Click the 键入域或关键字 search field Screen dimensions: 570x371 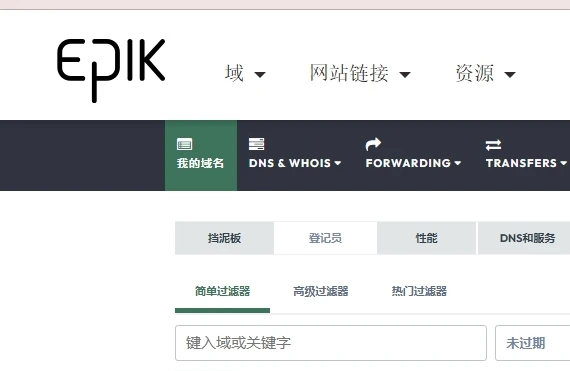click(x=331, y=343)
